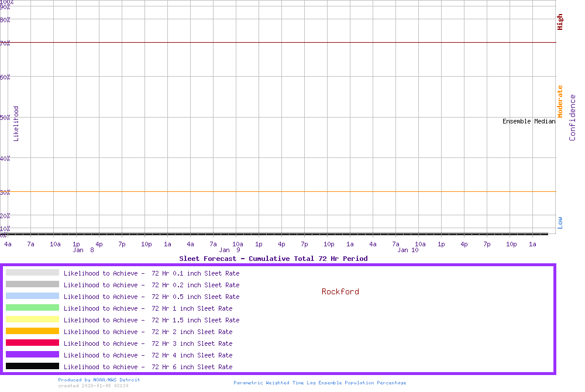Select the Low confidence label

tap(560, 222)
